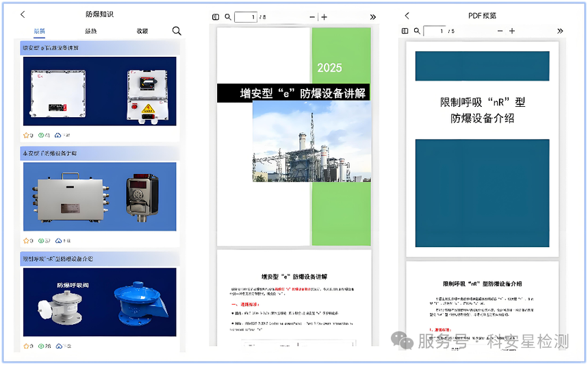Tap the 增安型 card equipment box thumbnail

(x=100, y=91)
